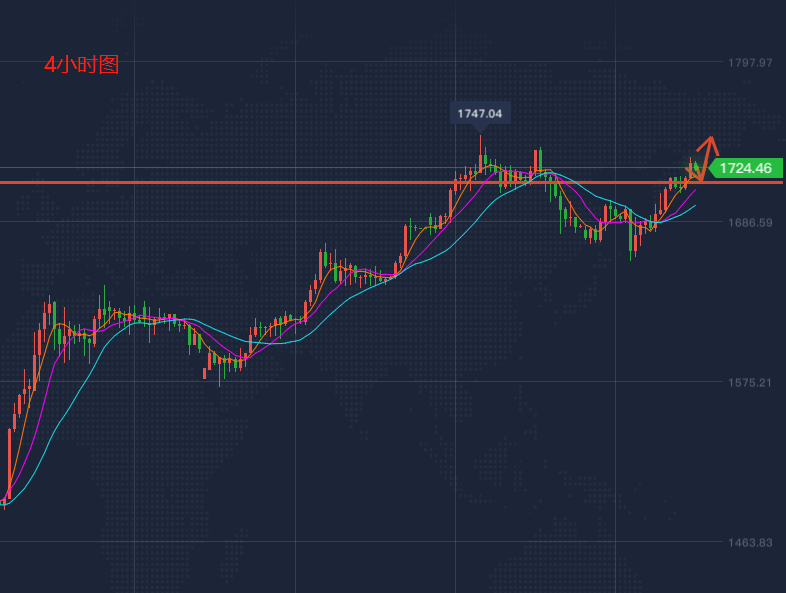Click the red 4小时图 chart title
The width and height of the screenshot is (786, 593).
point(82,65)
